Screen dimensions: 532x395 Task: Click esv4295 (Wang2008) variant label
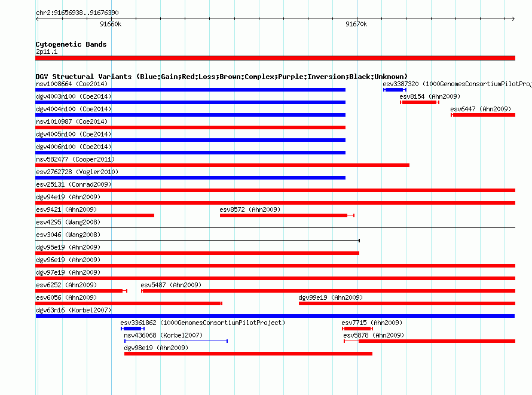coord(68,222)
